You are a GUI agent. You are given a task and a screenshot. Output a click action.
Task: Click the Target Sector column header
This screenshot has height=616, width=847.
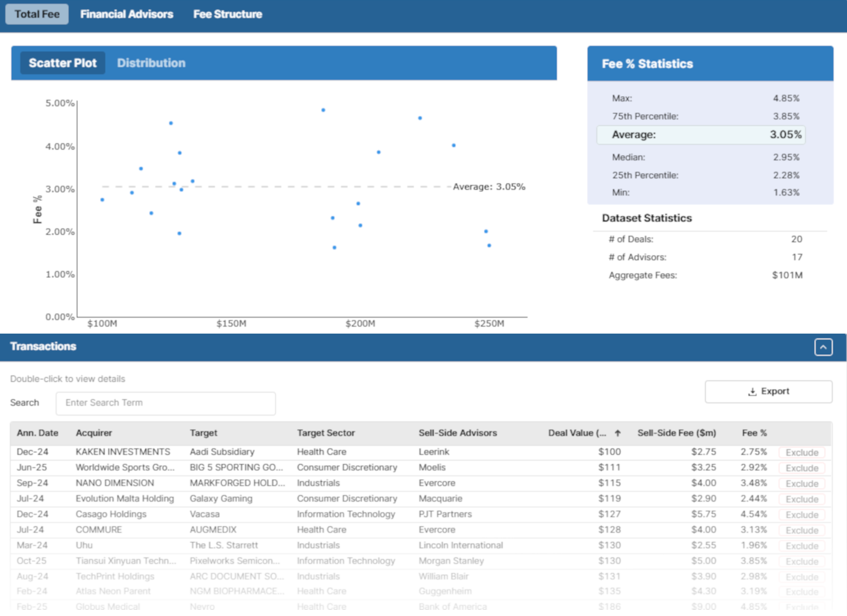pyautogui.click(x=326, y=433)
